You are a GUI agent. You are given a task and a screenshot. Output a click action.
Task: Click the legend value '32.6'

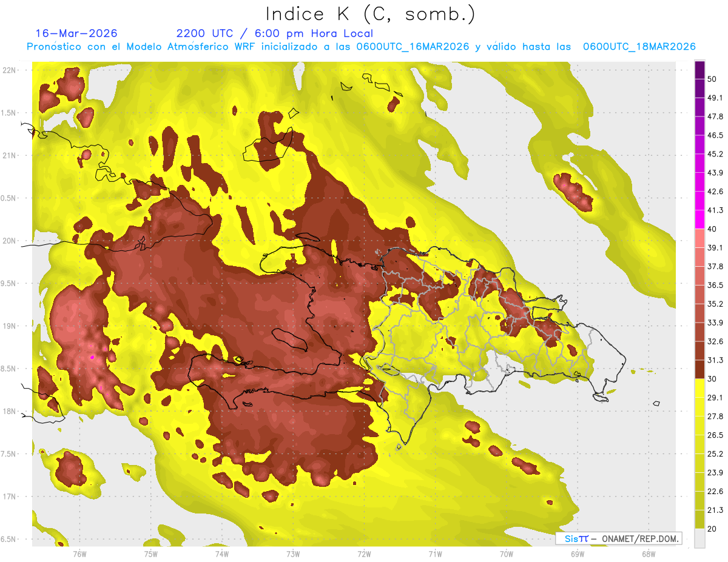[715, 341]
